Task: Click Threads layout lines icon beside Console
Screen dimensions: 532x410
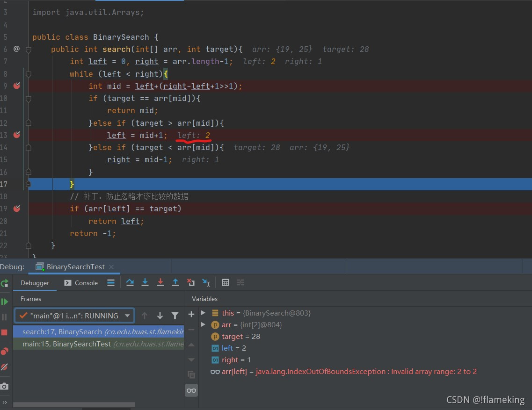Action: pyautogui.click(x=110, y=282)
